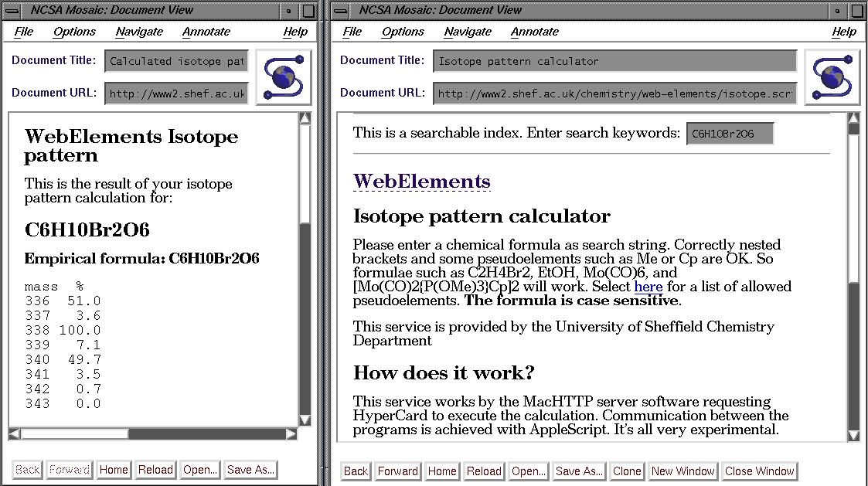This screenshot has height=486, width=868.
Task: Click the left window's scroll-down arrow
Action: 305,420
